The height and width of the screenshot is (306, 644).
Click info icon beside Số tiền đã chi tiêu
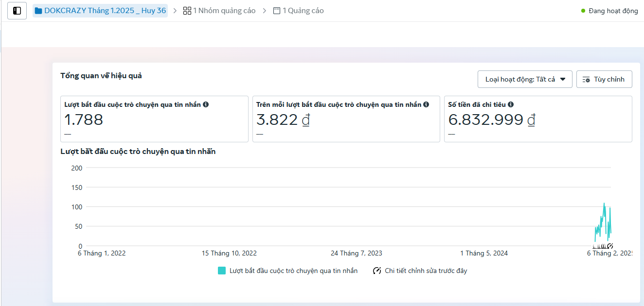tap(511, 104)
